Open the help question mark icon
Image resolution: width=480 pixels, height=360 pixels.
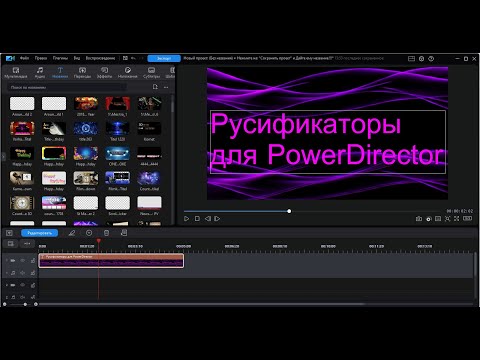(x=431, y=59)
